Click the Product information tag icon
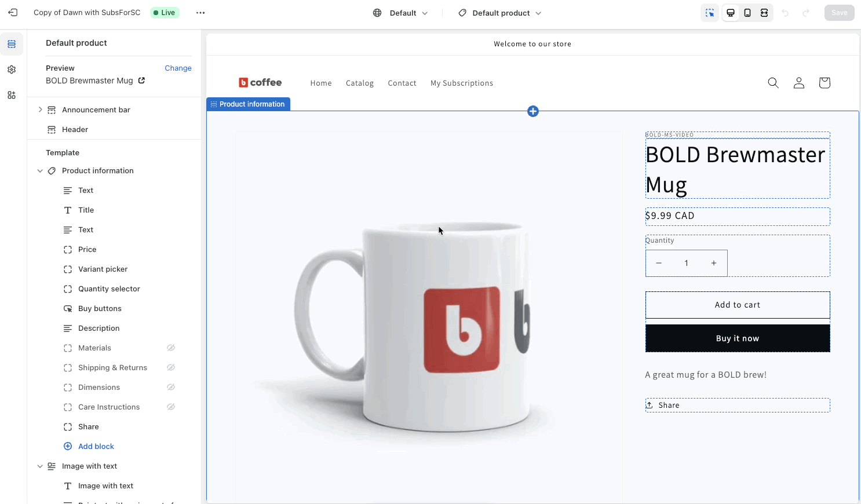The image size is (861, 504). pyautogui.click(x=52, y=171)
